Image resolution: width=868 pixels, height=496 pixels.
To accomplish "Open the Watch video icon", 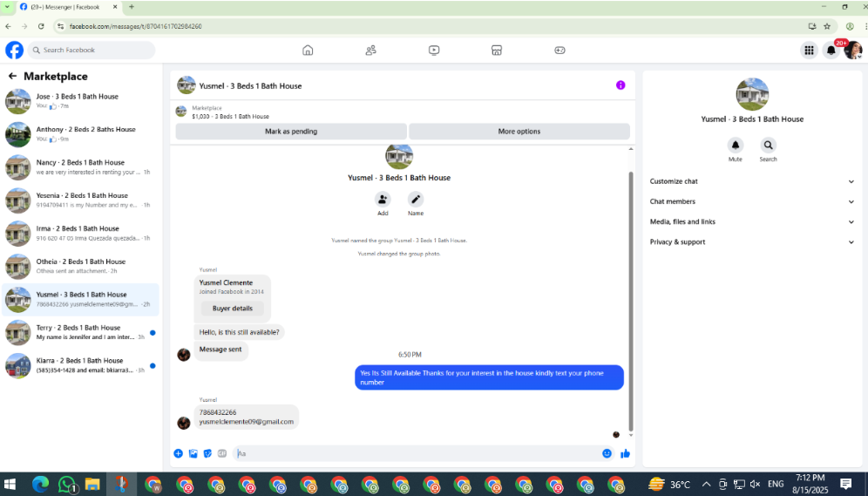I will (x=434, y=51).
